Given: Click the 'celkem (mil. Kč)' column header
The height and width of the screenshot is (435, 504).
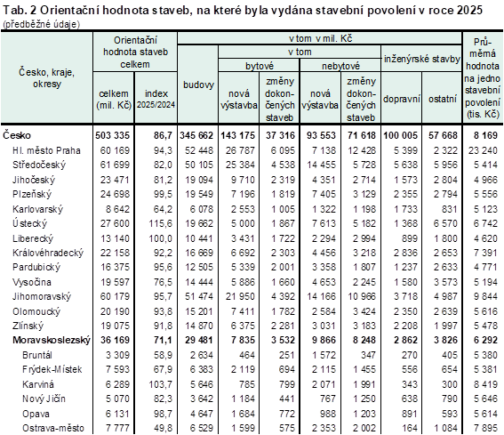Looking at the screenshot, I should tap(114, 100).
